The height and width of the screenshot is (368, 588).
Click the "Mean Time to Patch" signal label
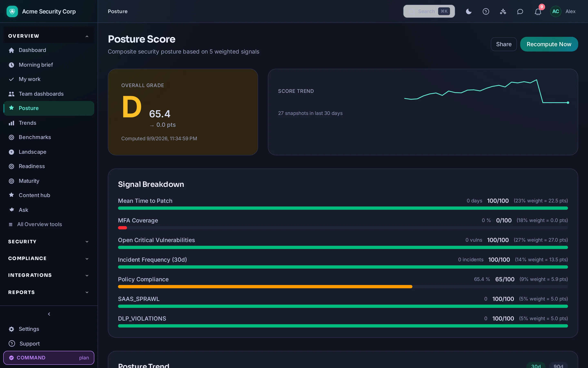(x=145, y=201)
